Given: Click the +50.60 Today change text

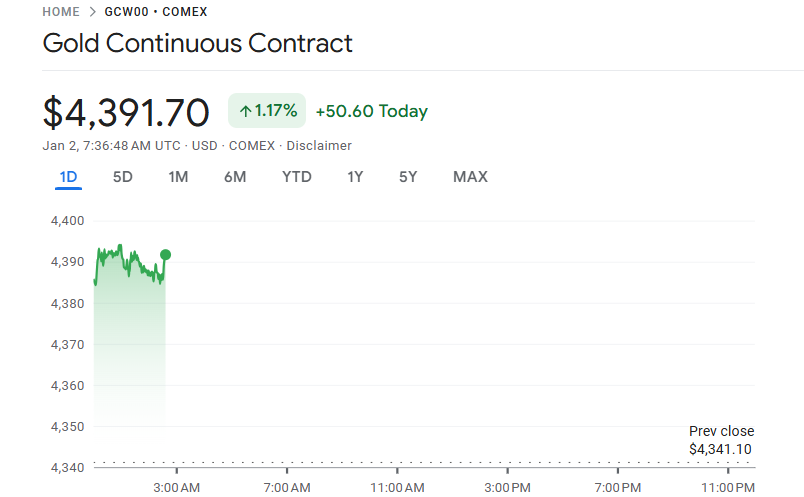Looking at the screenshot, I should click(371, 111).
